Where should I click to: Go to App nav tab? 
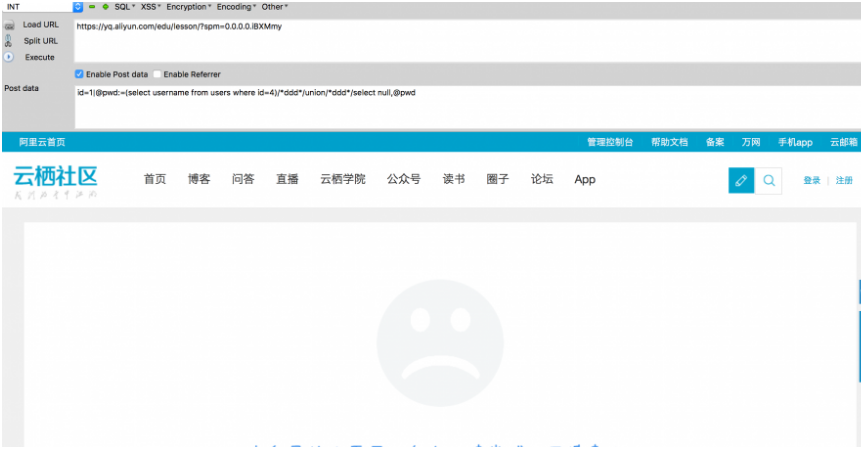(x=585, y=180)
